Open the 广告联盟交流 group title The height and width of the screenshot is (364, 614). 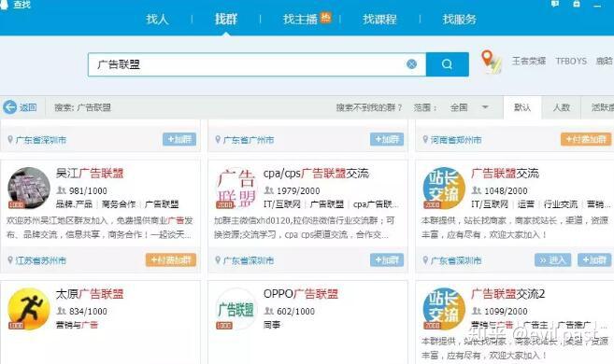coord(505,174)
